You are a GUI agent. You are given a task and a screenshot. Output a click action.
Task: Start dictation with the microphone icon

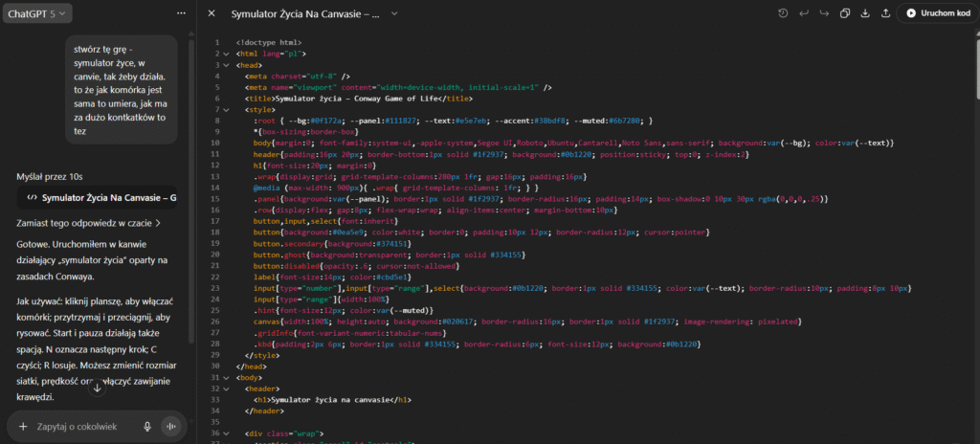click(x=147, y=427)
